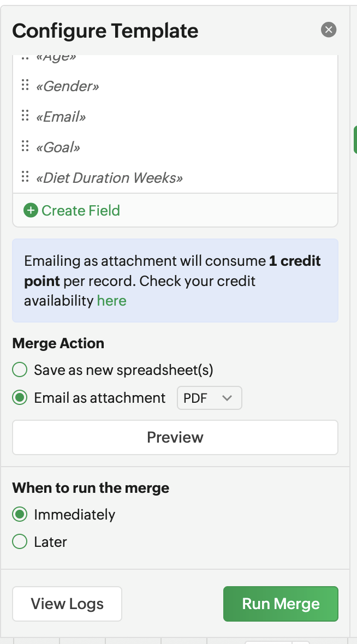Click the drag handle beside «Diet Duration Weeks»
Image resolution: width=357 pixels, height=644 pixels.
coord(25,177)
